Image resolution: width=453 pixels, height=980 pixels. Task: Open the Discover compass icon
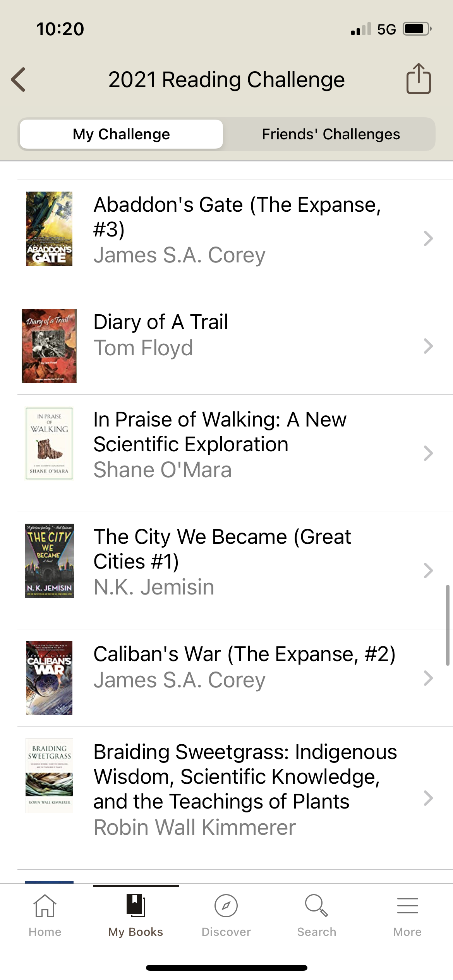[x=226, y=906]
